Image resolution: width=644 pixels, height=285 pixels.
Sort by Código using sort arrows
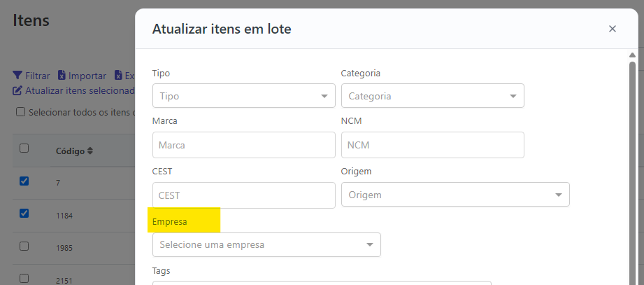tap(90, 151)
